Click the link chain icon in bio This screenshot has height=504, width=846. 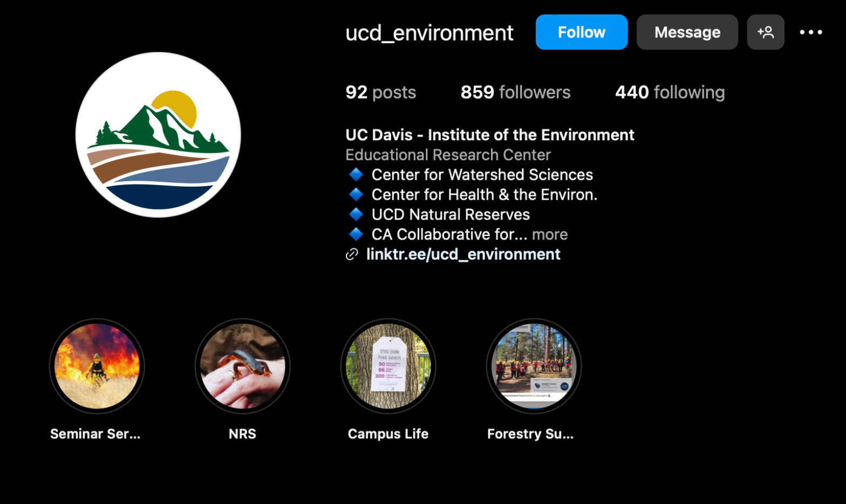(352, 254)
